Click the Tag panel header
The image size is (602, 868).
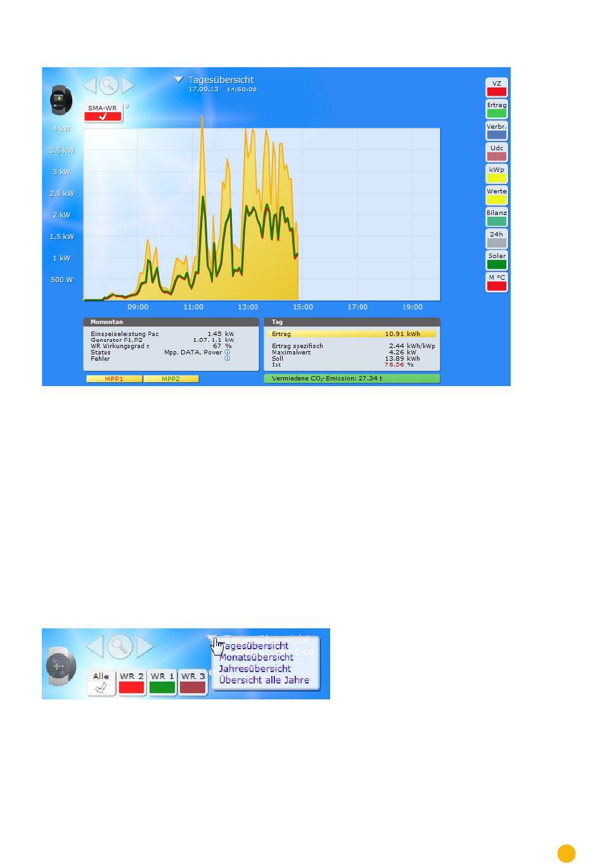pos(352,322)
